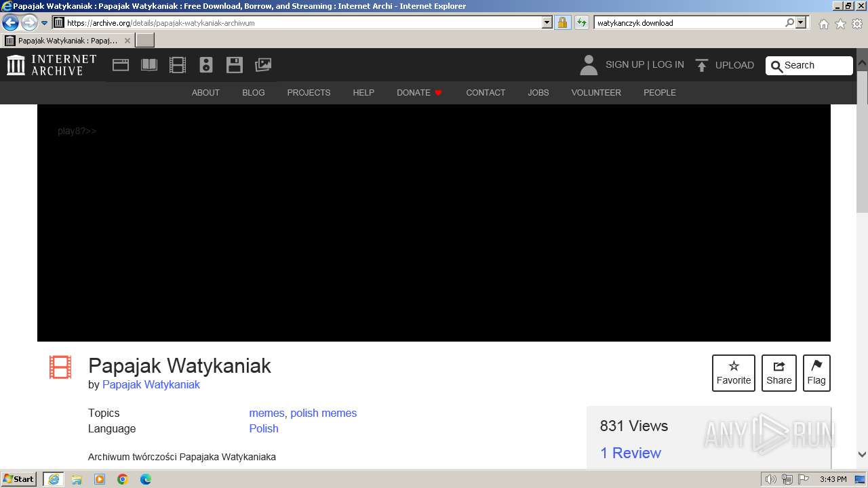Screen dimensions: 868x488
Task: Click the play8?>> text in video player
Action: point(77,131)
